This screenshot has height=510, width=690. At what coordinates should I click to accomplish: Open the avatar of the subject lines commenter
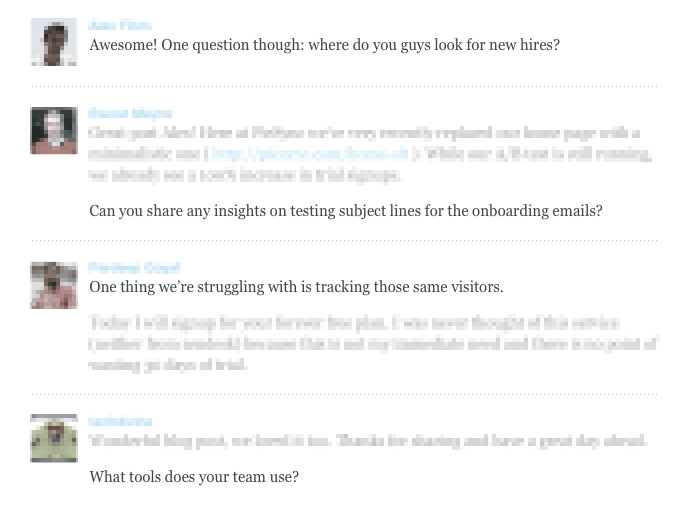pyautogui.click(x=54, y=130)
